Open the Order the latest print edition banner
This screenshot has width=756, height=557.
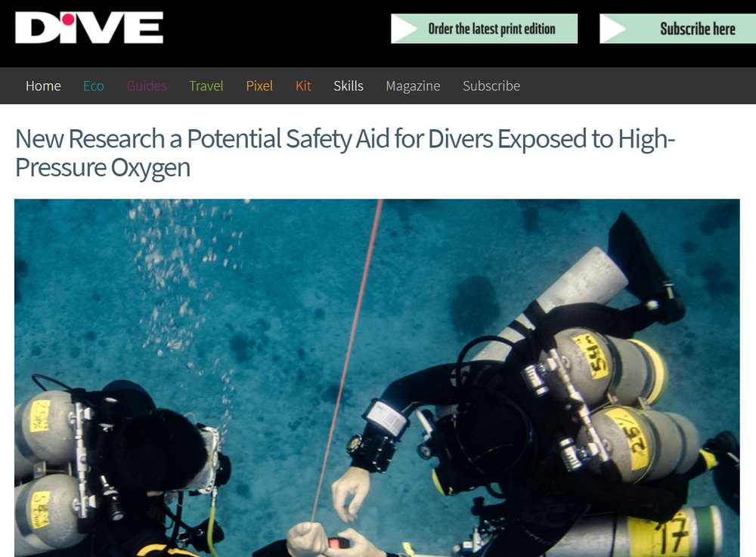(x=484, y=29)
